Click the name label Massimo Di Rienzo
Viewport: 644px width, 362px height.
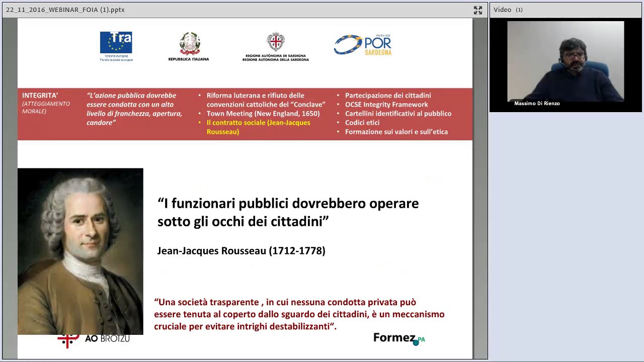pyautogui.click(x=537, y=103)
